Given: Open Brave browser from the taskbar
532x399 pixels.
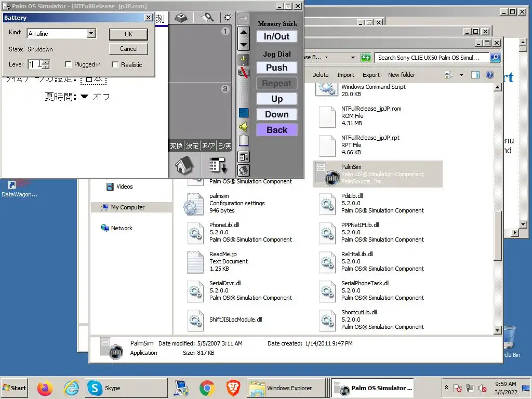Looking at the screenshot, I should [x=233, y=388].
